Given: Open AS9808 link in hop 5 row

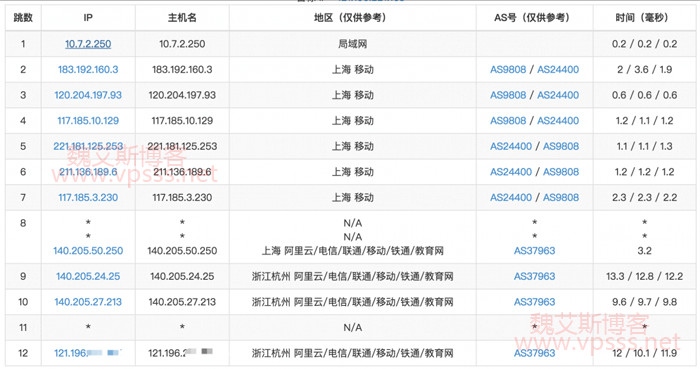Looking at the screenshot, I should pyautogui.click(x=561, y=146).
